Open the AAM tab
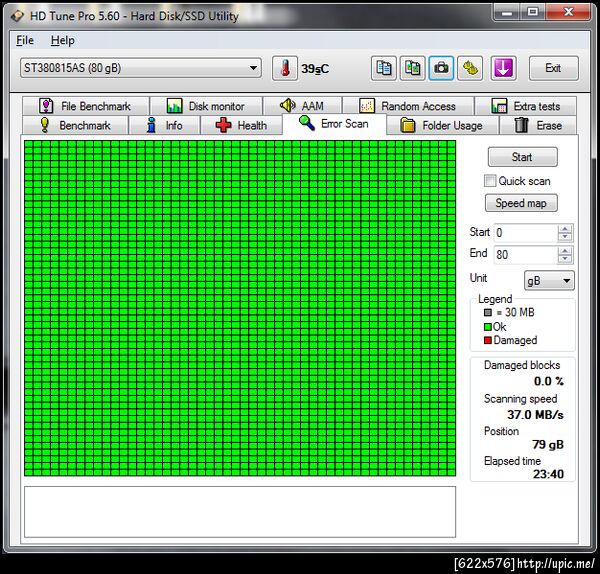This screenshot has width=600, height=574. [302, 106]
